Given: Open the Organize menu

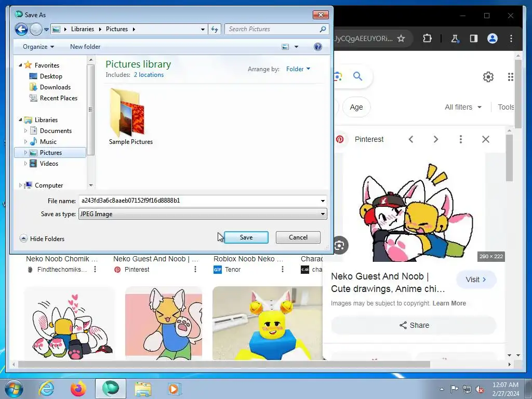Looking at the screenshot, I should click(x=38, y=47).
